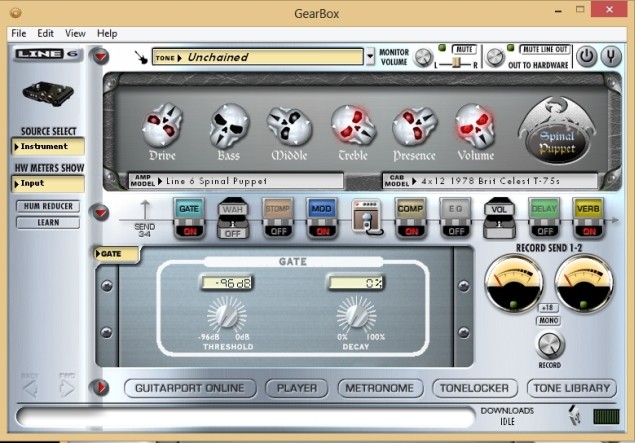Viewport: 635px width, 443px height.
Task: Click the left Record Send meter
Action: coord(514,283)
